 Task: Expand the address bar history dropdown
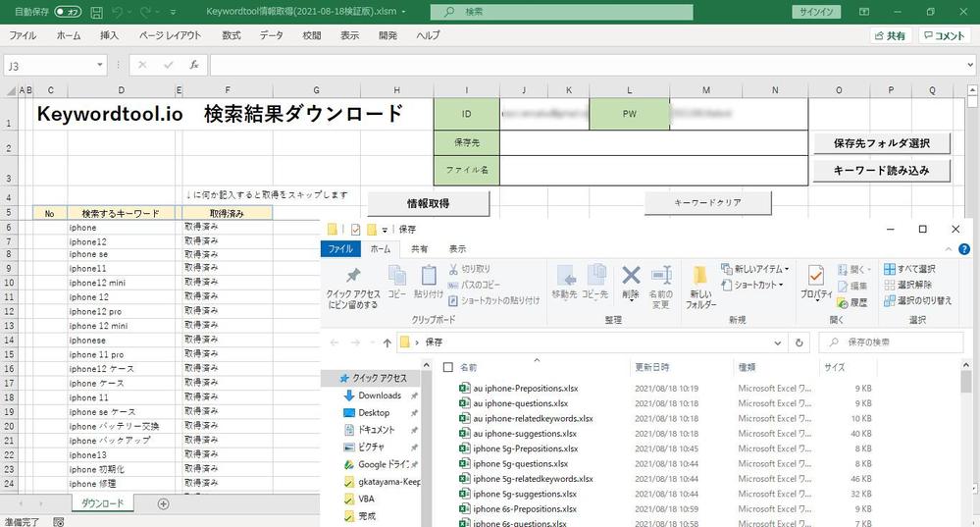[778, 343]
